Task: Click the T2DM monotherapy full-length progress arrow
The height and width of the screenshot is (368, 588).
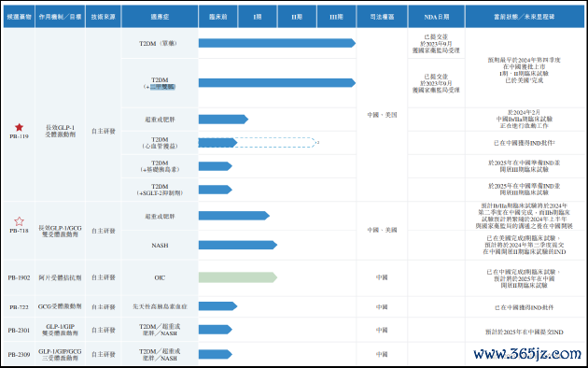Action: tap(277, 43)
